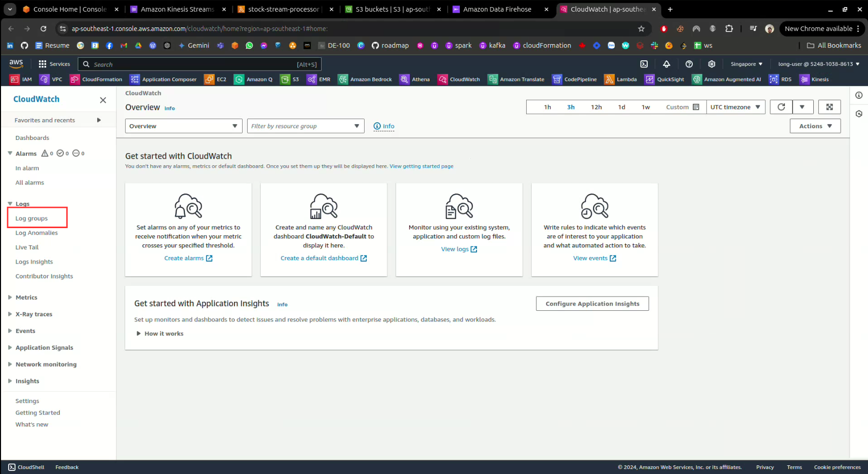The width and height of the screenshot is (868, 474).
Task: Close the CloudWatch navigation sidebar
Action: (103, 100)
